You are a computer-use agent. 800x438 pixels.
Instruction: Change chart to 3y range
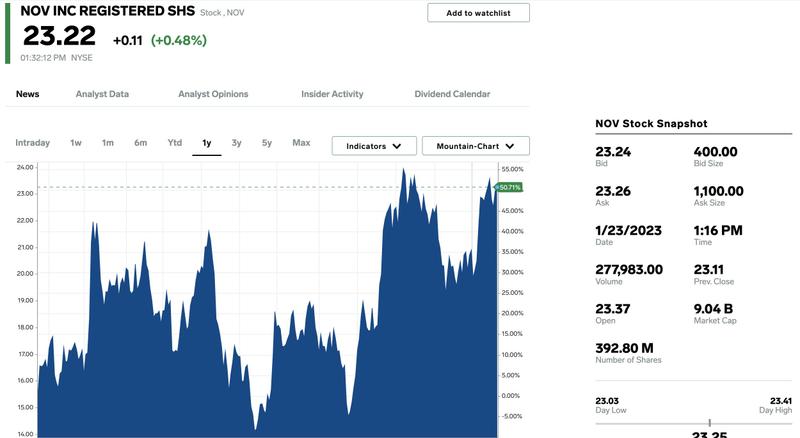pos(236,143)
